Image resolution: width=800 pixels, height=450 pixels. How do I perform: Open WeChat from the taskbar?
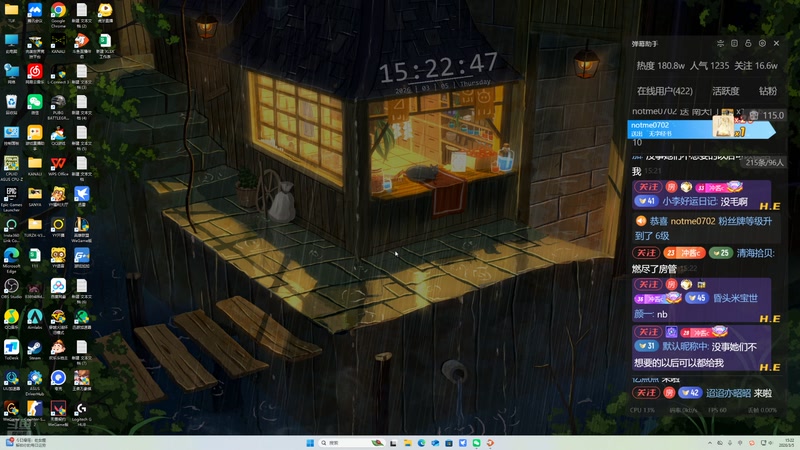pos(476,443)
